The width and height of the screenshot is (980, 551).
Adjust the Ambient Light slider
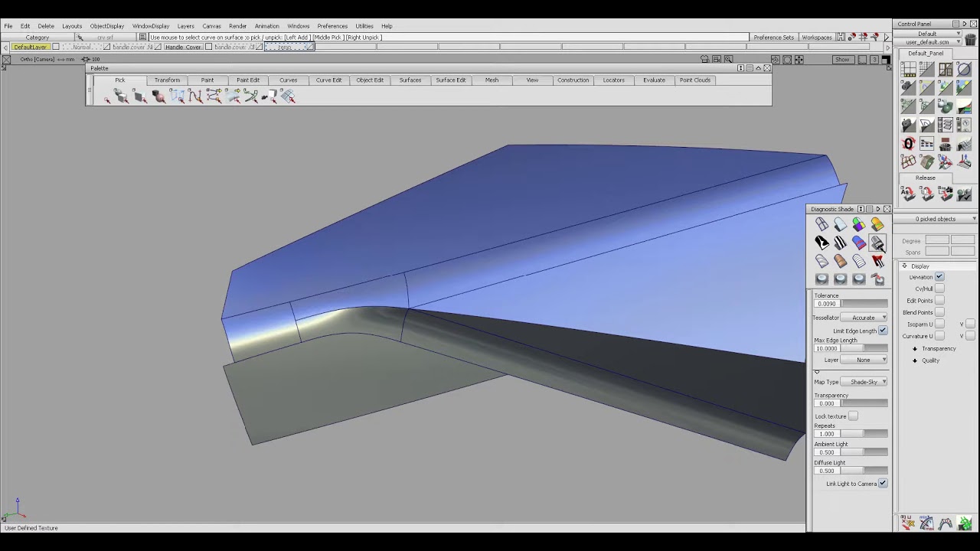click(864, 452)
